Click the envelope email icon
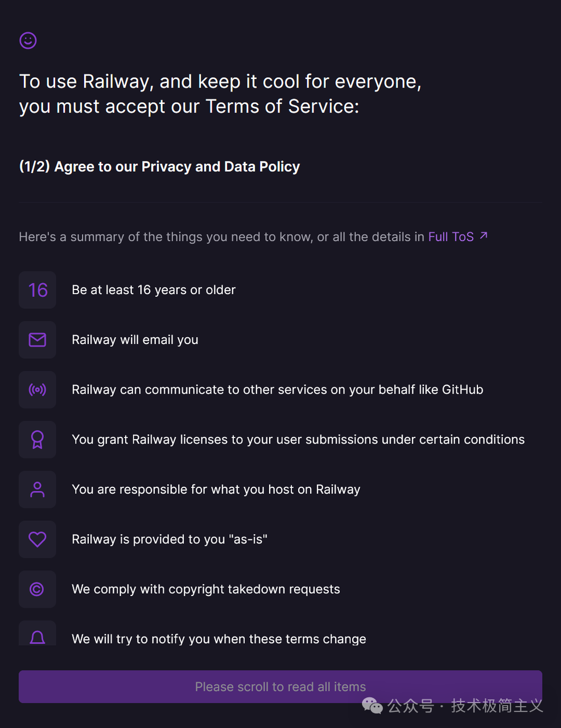561x728 pixels. [x=38, y=340]
